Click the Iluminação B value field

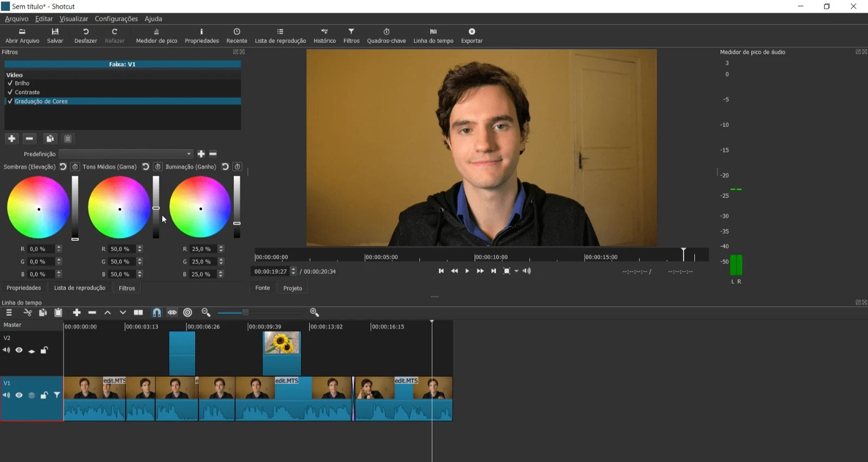pos(202,274)
